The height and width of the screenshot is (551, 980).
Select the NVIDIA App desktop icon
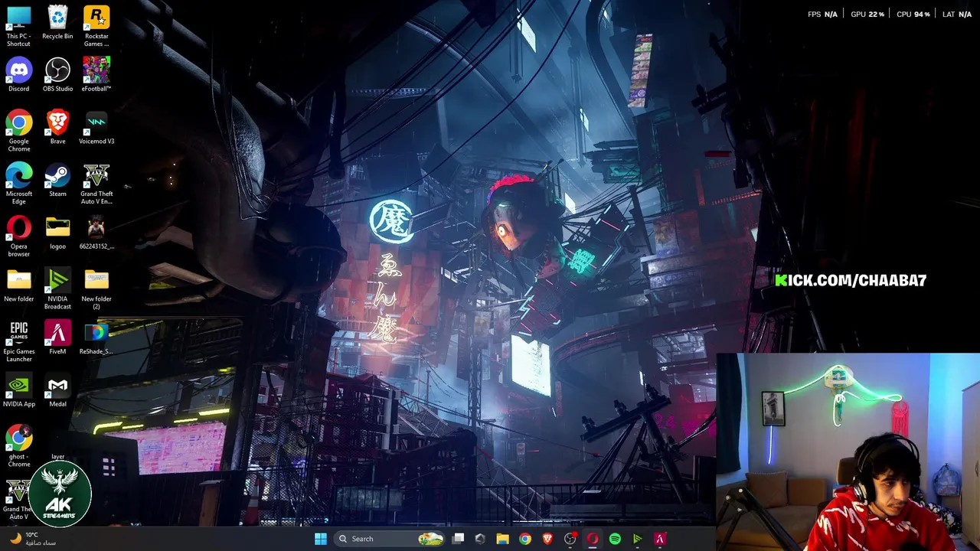point(18,390)
